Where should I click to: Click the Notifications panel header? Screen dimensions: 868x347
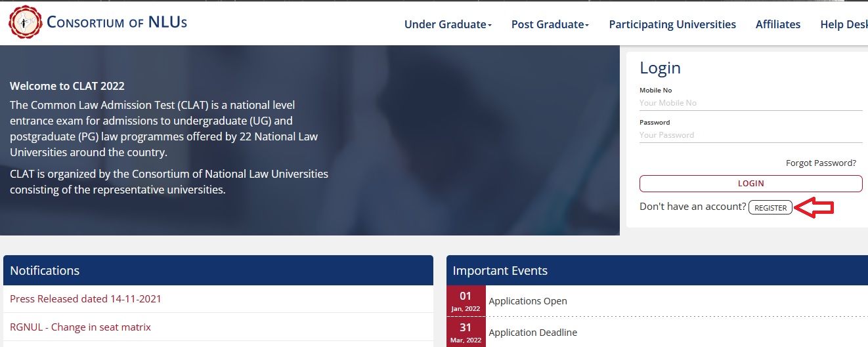[218, 270]
